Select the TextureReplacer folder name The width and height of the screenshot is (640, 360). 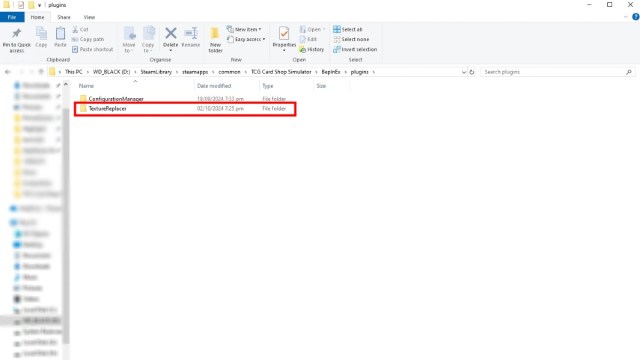click(107, 109)
